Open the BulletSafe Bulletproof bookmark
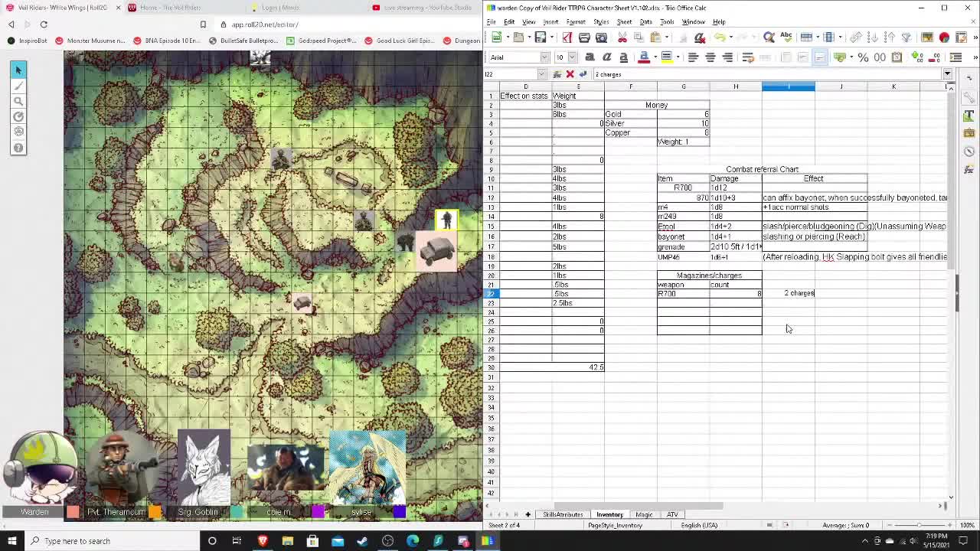The height and width of the screenshot is (551, 980). [243, 41]
